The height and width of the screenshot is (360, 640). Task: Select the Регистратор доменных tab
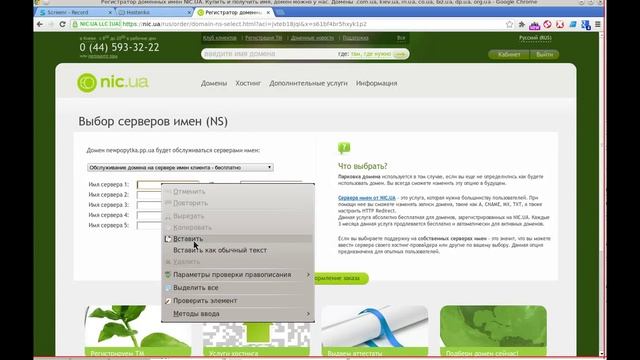click(x=233, y=12)
